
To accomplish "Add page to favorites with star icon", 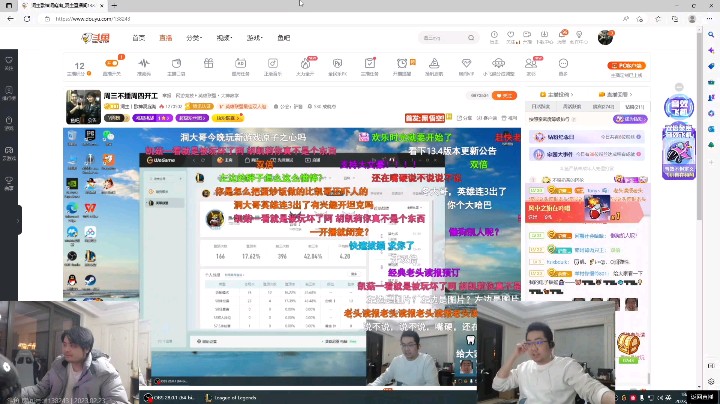I will tap(640, 19).
